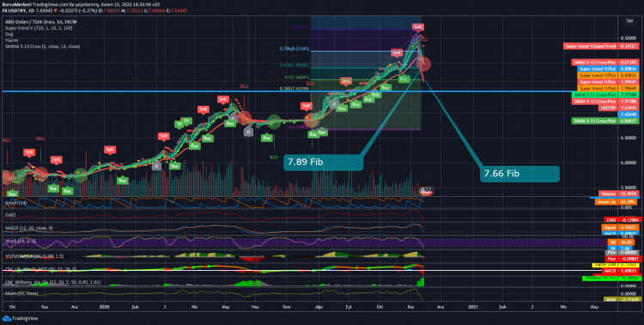Select the SMMA 5-13 Cross indicator legend
644x325 pixels.
click(x=42, y=46)
